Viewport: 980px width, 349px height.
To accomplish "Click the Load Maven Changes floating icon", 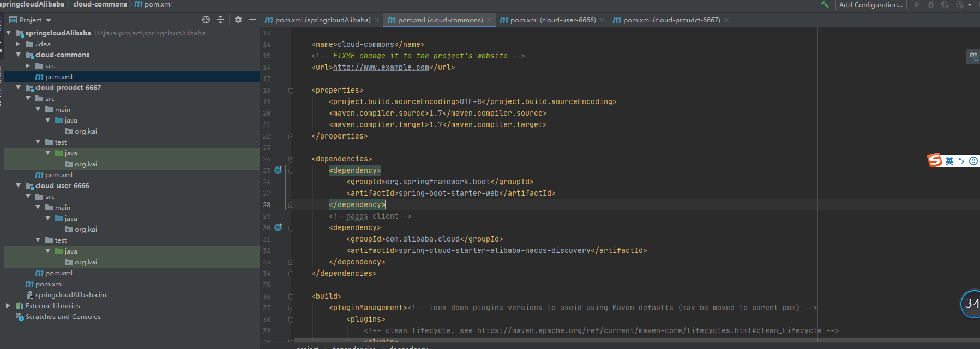I will (x=973, y=56).
